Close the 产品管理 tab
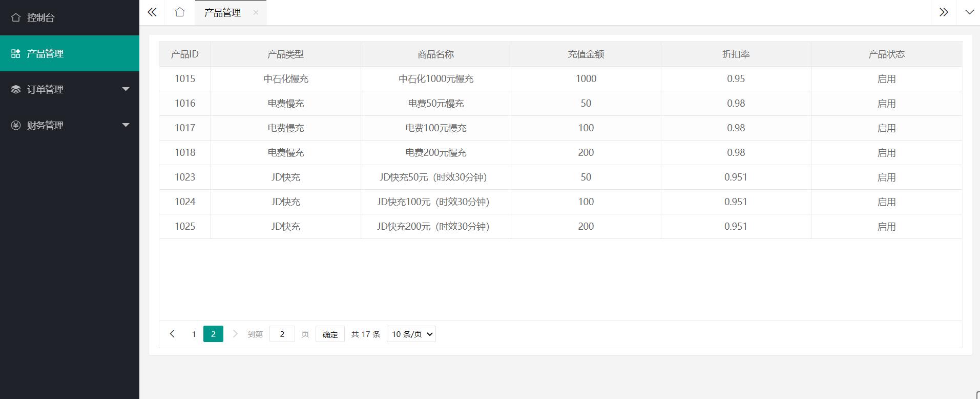The height and width of the screenshot is (399, 980). 256,12
